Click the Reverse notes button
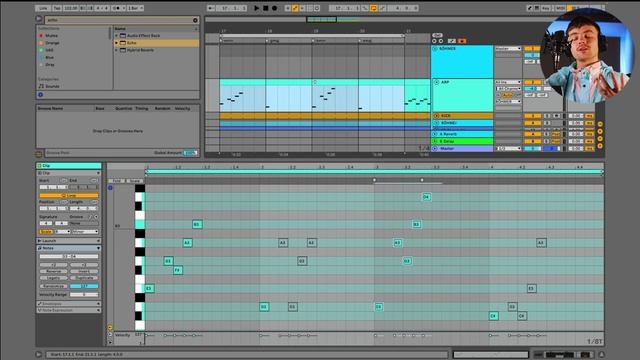The height and width of the screenshot is (360, 640). [x=53, y=271]
